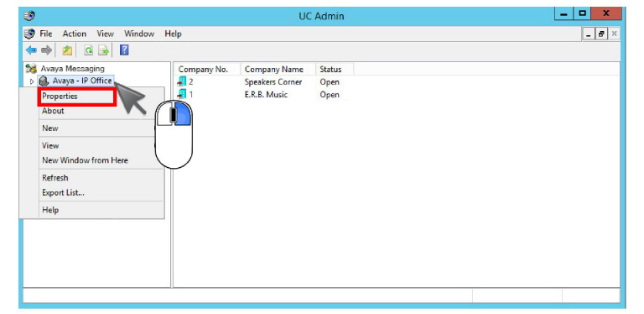This screenshot has height=314, width=644.
Task: Open the Help toolbar icon
Action: coord(124,50)
